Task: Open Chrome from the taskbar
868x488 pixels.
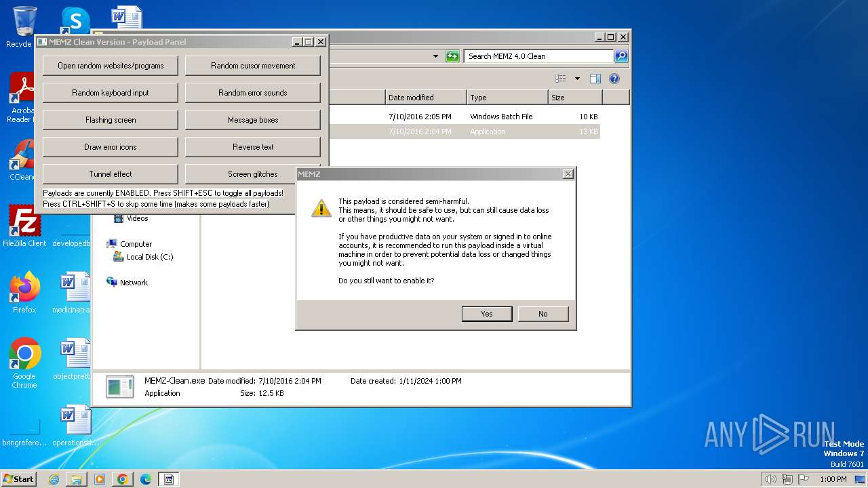Action: [123, 479]
